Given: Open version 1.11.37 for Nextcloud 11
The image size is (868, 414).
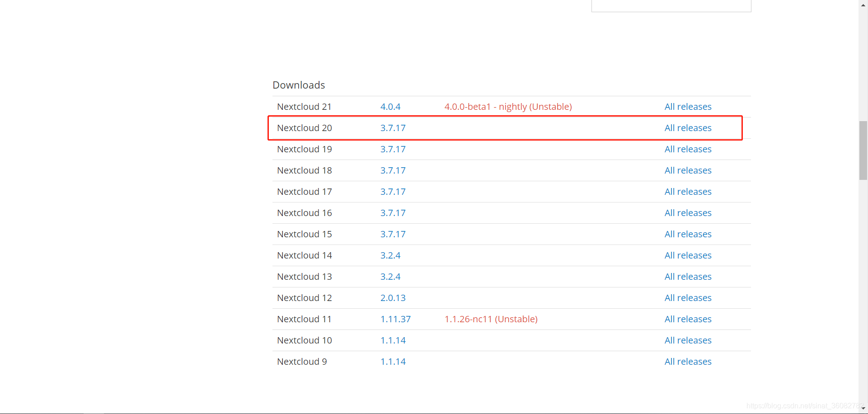Looking at the screenshot, I should click(x=395, y=319).
